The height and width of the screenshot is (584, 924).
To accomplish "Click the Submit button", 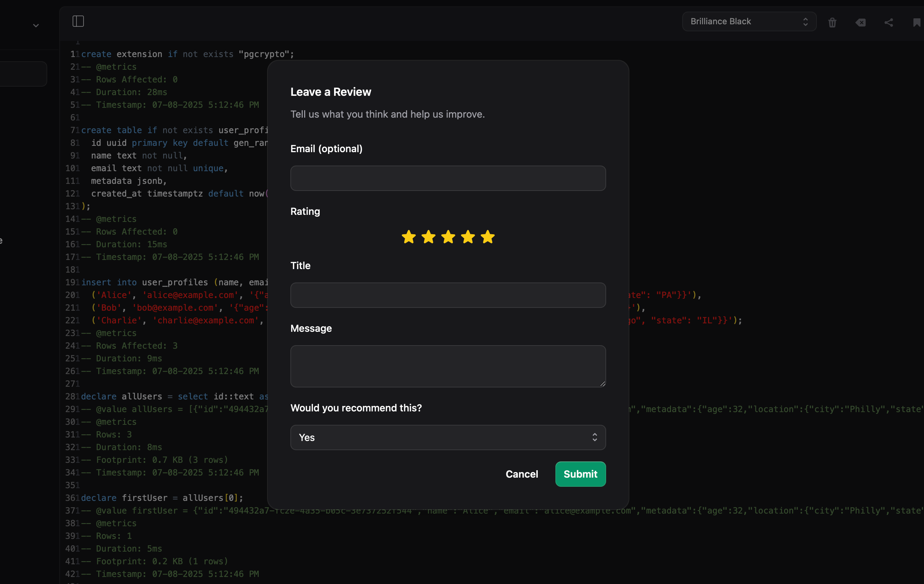I will click(x=580, y=474).
